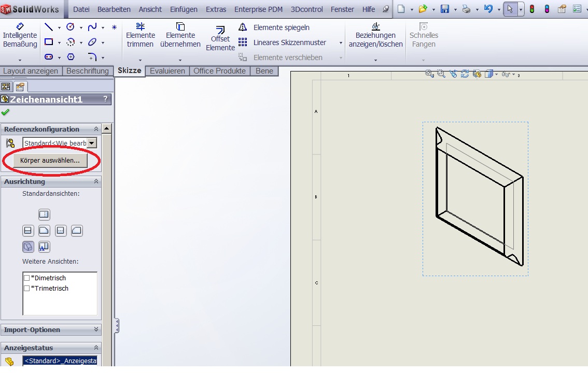
Task: Switch to the Evaluieren tab
Action: click(x=167, y=71)
